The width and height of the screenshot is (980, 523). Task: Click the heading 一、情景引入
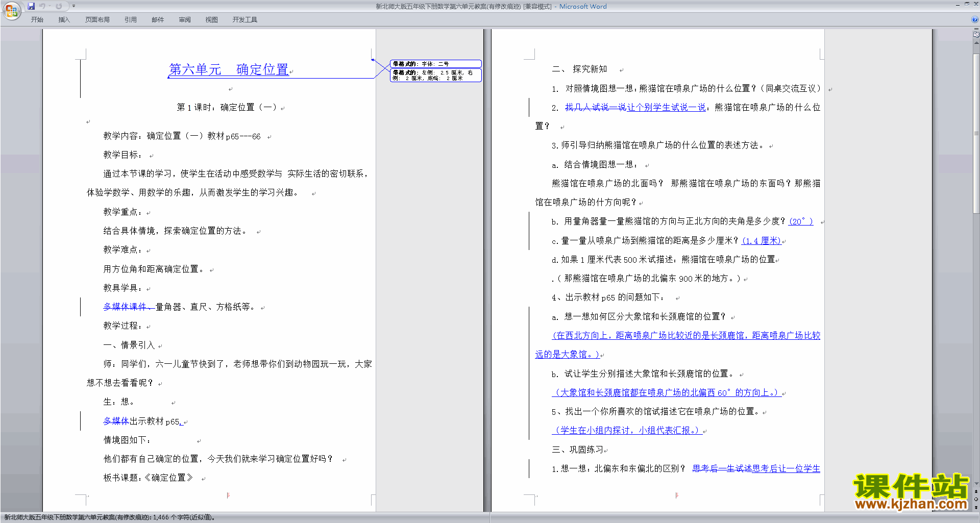[129, 345]
